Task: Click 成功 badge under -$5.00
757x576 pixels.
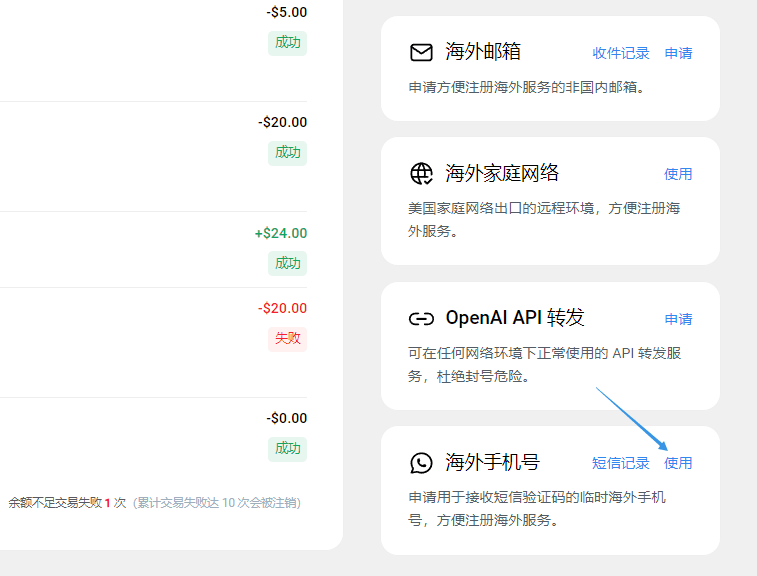Action: 287,42
